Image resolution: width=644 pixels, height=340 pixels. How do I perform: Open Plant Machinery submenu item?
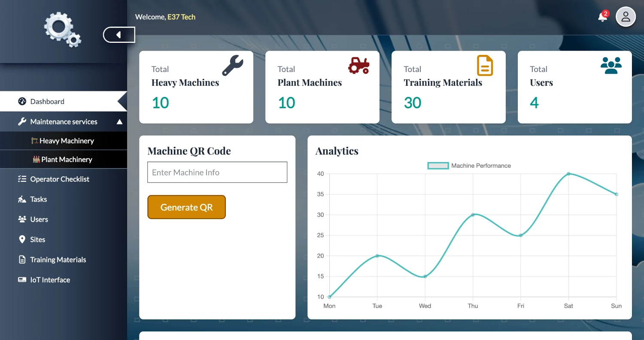point(64,159)
